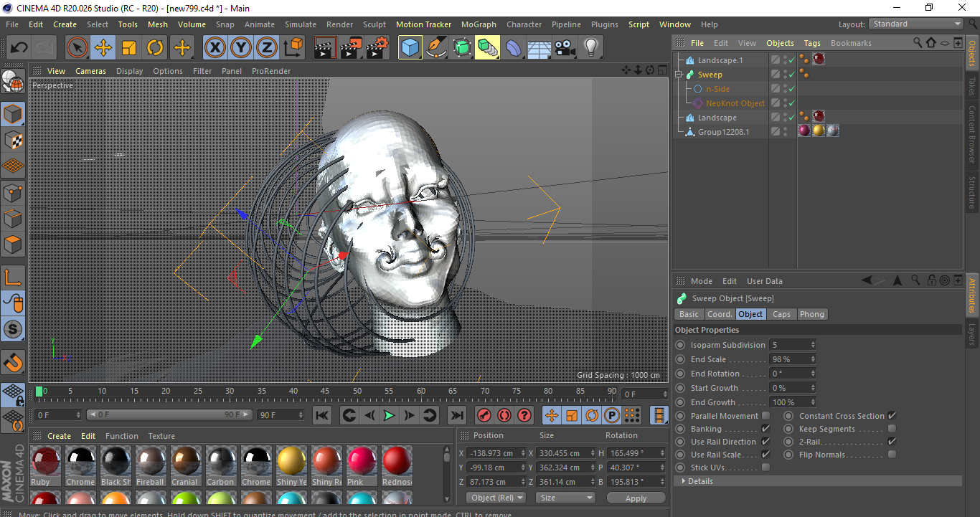Open the Object (Rel) dropdown
The height and width of the screenshot is (517, 980).
coord(496,498)
